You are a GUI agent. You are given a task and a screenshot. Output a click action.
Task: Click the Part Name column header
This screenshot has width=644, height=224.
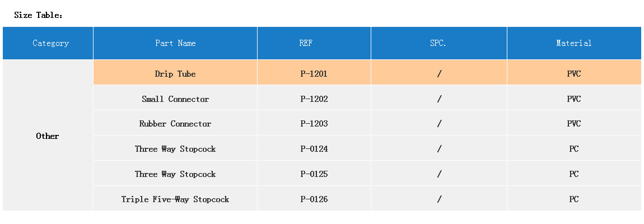[x=175, y=43]
